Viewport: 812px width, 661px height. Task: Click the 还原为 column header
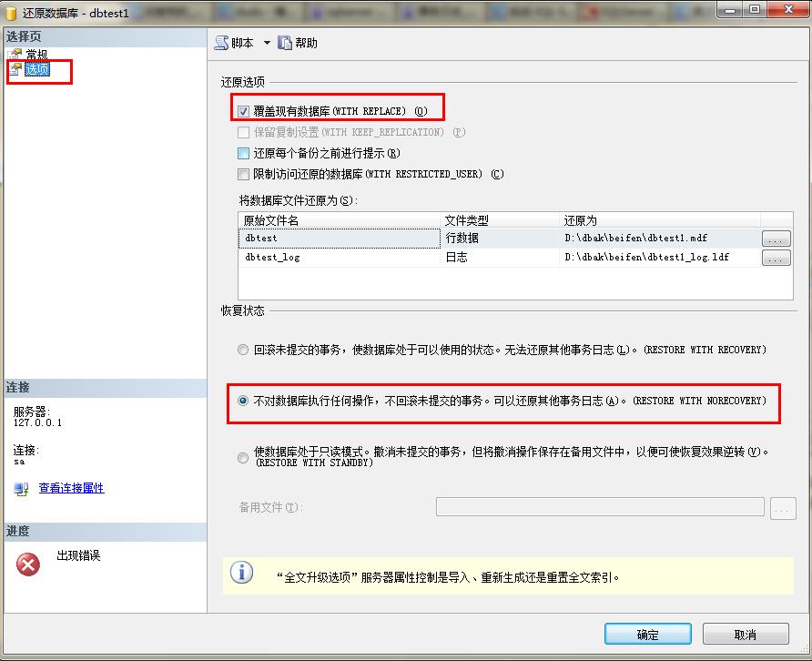pyautogui.click(x=660, y=220)
